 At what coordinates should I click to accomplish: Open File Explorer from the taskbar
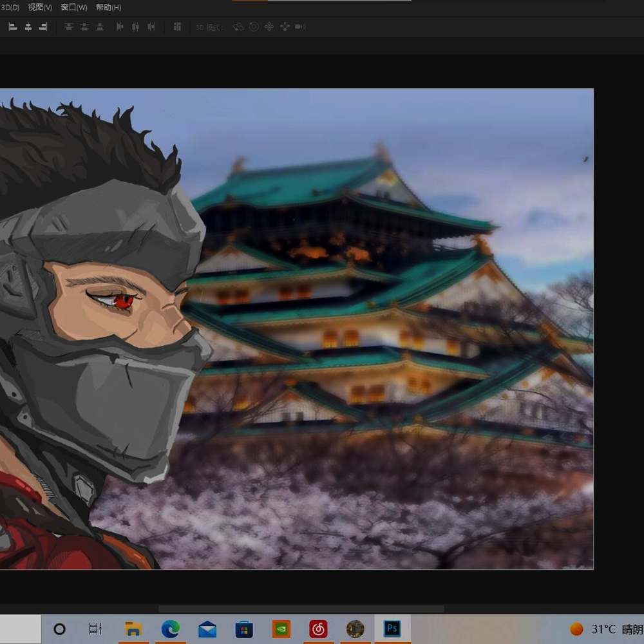(133, 629)
